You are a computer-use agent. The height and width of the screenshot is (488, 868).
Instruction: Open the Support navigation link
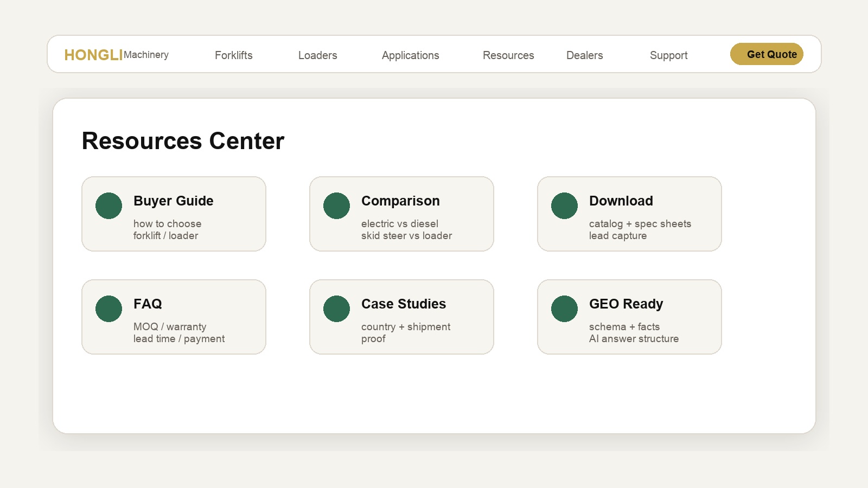(x=669, y=55)
